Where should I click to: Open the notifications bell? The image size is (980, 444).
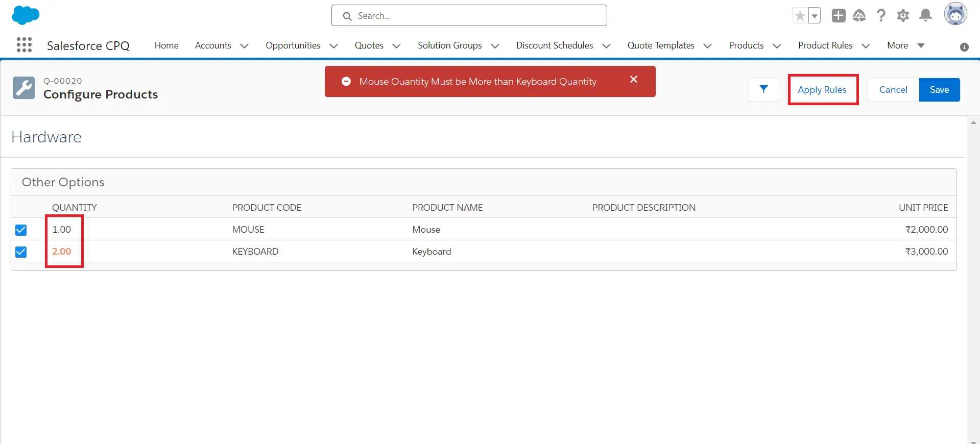click(925, 16)
